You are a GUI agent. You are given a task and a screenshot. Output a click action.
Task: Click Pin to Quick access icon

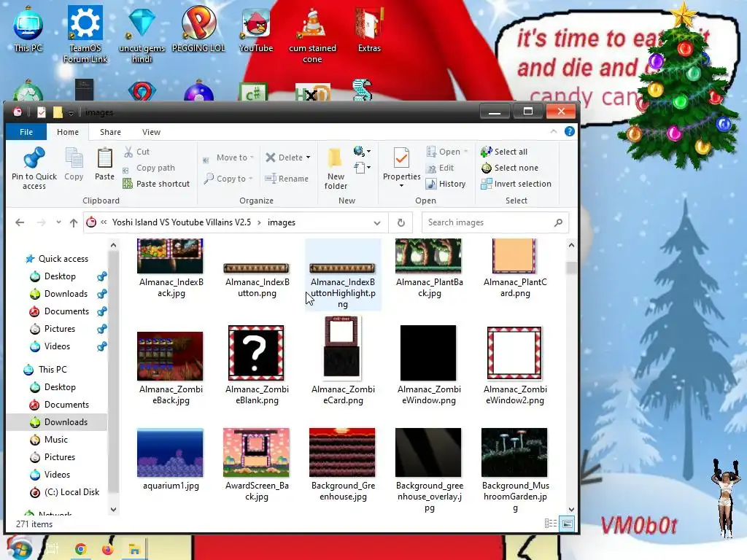click(x=34, y=168)
